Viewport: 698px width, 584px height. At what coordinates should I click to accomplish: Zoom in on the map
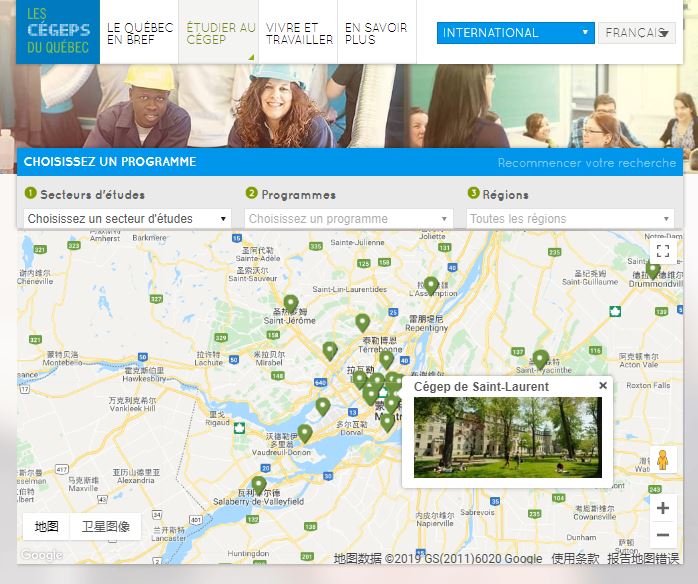point(663,508)
